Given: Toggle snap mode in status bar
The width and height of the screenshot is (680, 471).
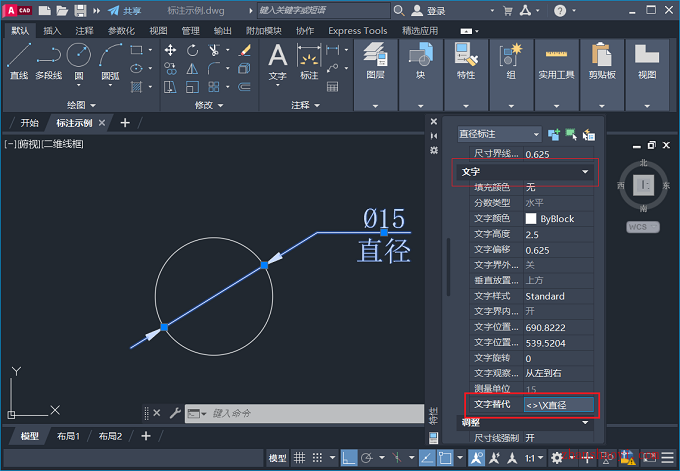Looking at the screenshot, I should pos(317,458).
